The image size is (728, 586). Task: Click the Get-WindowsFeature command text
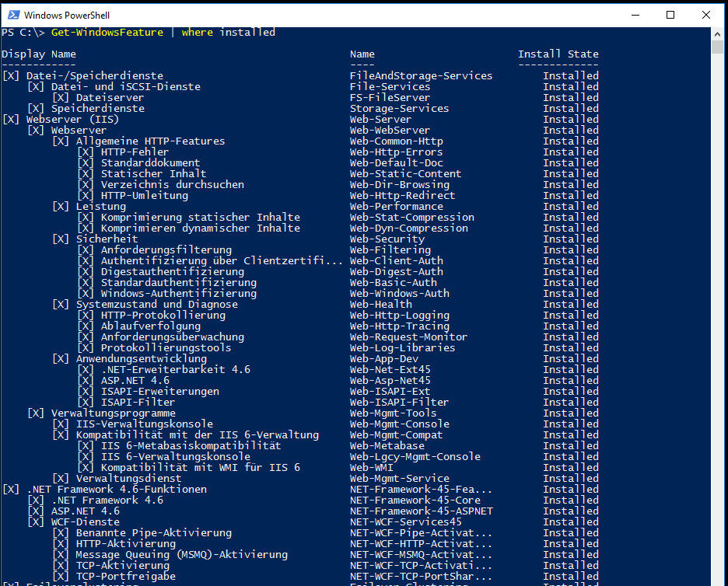click(x=107, y=33)
